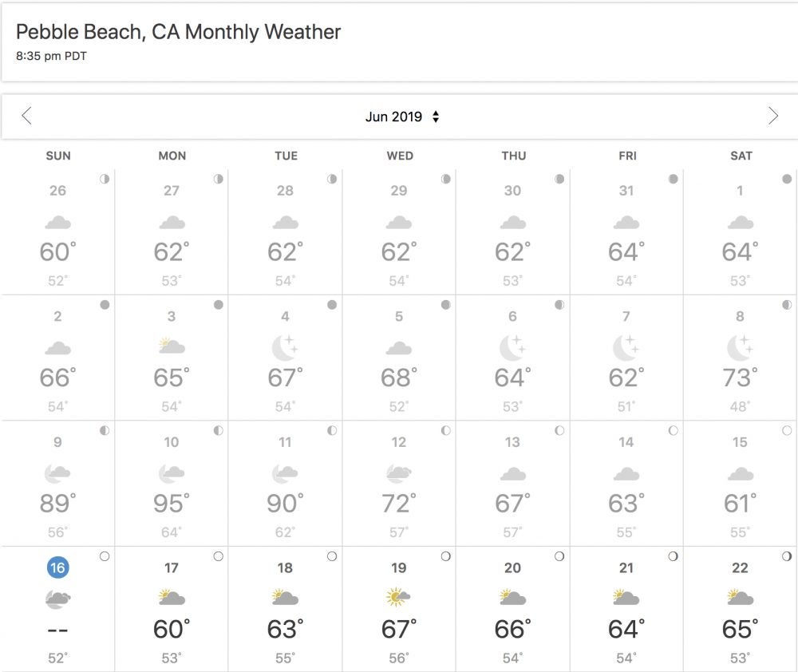Select highlighted date 16
This screenshot has height=672, width=798.
pos(57,567)
